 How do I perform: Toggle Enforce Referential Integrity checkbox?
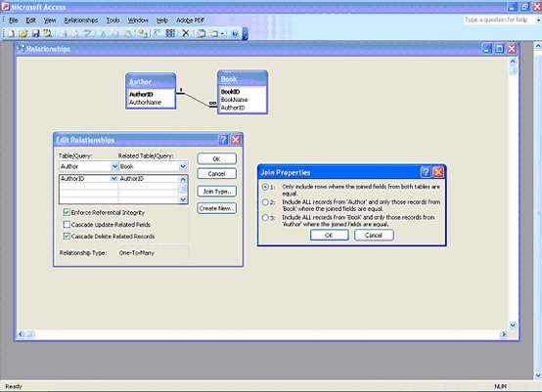coord(67,212)
